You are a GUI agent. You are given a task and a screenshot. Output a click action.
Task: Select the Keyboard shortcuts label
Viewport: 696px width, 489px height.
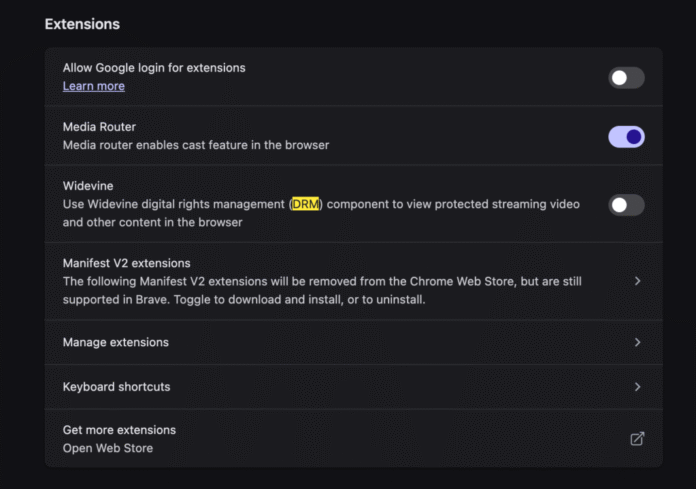point(116,386)
